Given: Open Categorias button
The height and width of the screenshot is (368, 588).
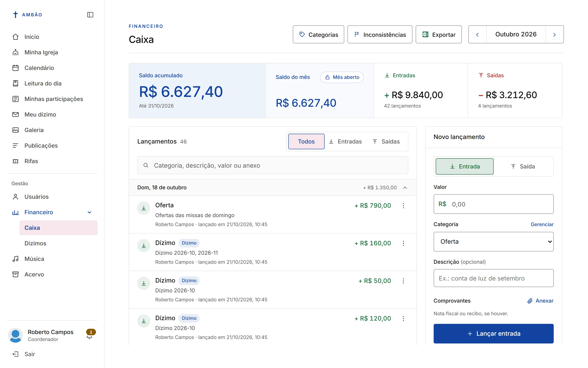Looking at the screenshot, I should click(318, 35).
